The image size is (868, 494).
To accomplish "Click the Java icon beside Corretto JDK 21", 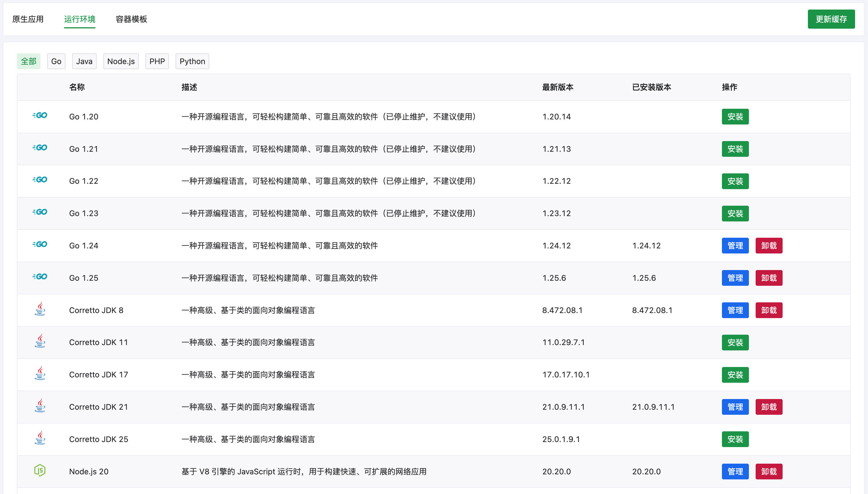I will pos(40,406).
